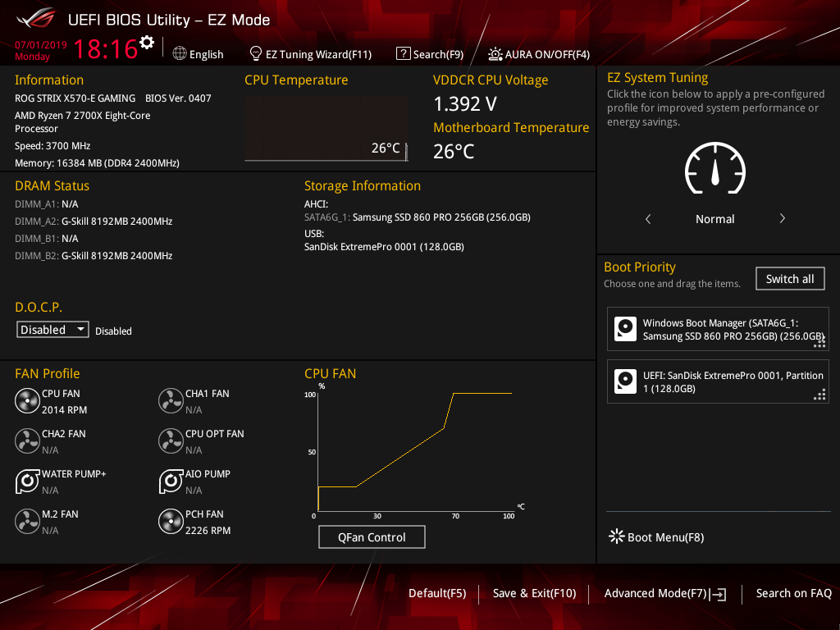Click AMD Ryzen 7 2700X processor text
The height and width of the screenshot is (630, 840).
coord(83,121)
